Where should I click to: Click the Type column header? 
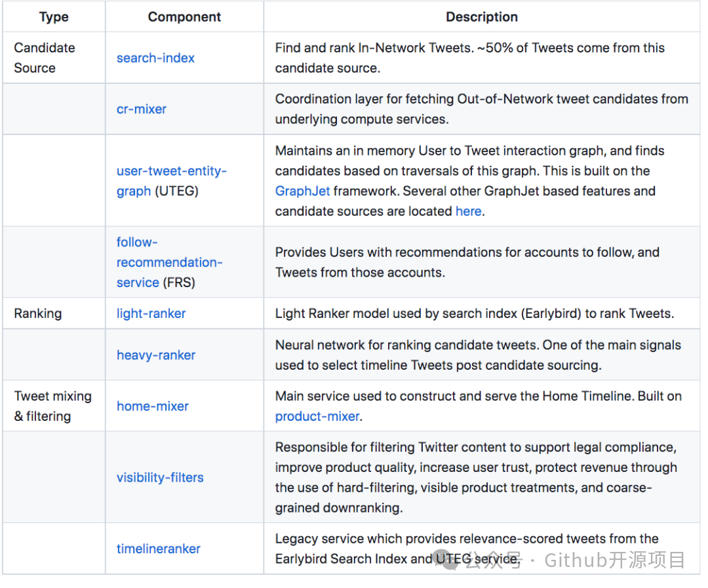[x=54, y=16]
